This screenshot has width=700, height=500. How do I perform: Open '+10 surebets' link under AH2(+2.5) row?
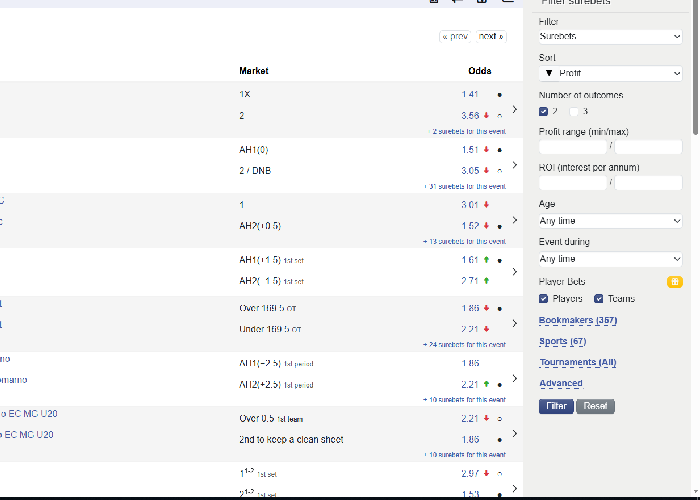click(465, 400)
